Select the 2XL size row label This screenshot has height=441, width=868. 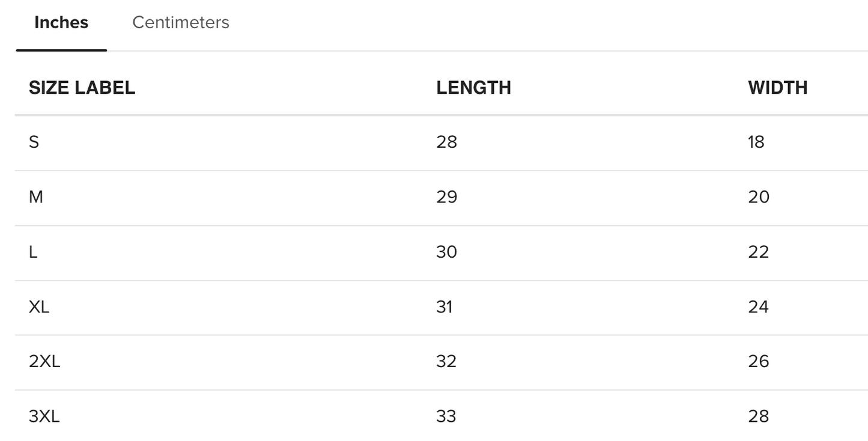(x=44, y=362)
